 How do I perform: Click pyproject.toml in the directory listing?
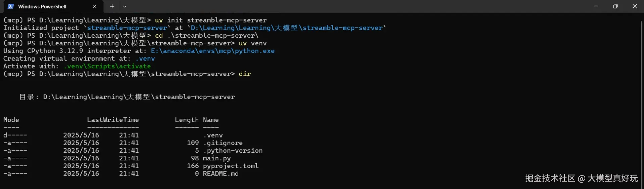coord(231,166)
